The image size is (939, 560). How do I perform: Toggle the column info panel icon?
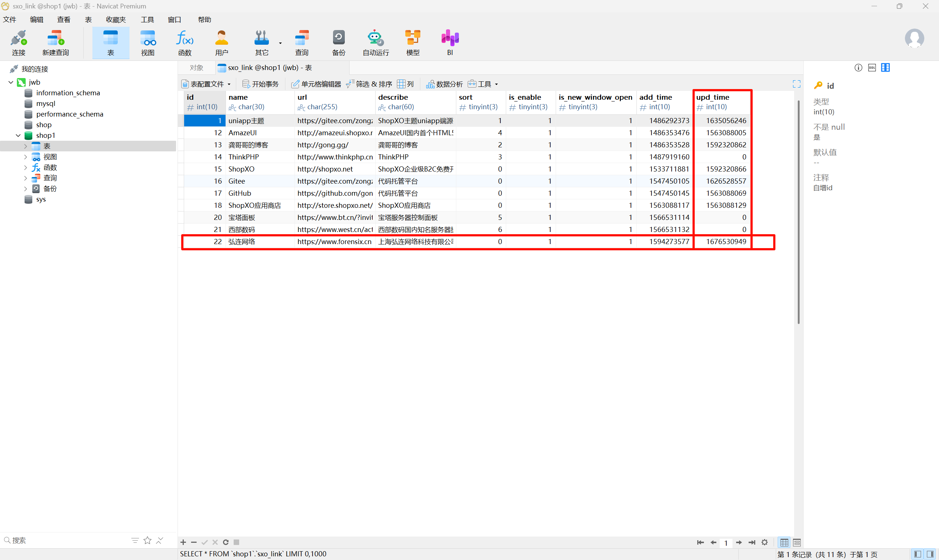point(885,67)
